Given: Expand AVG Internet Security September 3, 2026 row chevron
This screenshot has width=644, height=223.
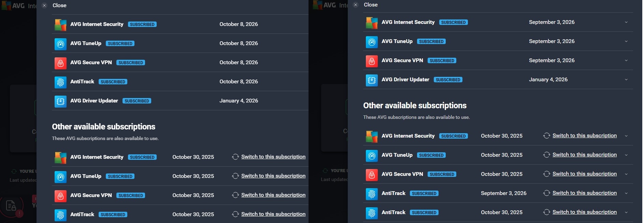Looking at the screenshot, I should (x=626, y=23).
